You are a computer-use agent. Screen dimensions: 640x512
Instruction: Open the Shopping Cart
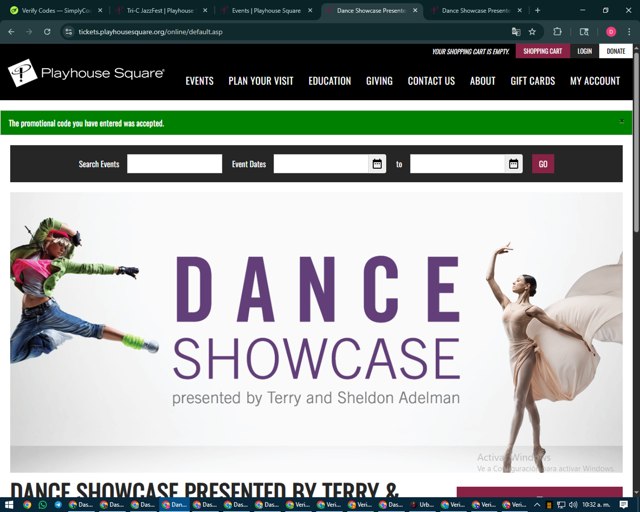coord(542,51)
